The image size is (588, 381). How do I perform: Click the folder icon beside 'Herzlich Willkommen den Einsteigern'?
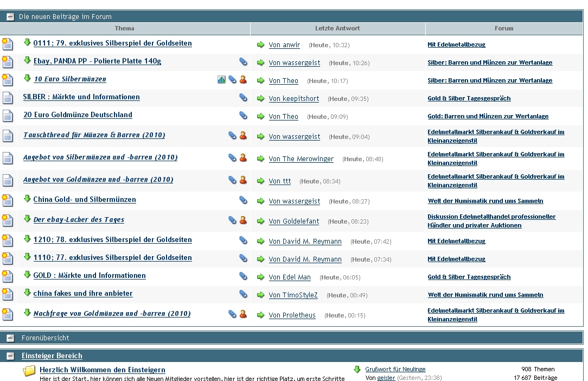[29, 371]
